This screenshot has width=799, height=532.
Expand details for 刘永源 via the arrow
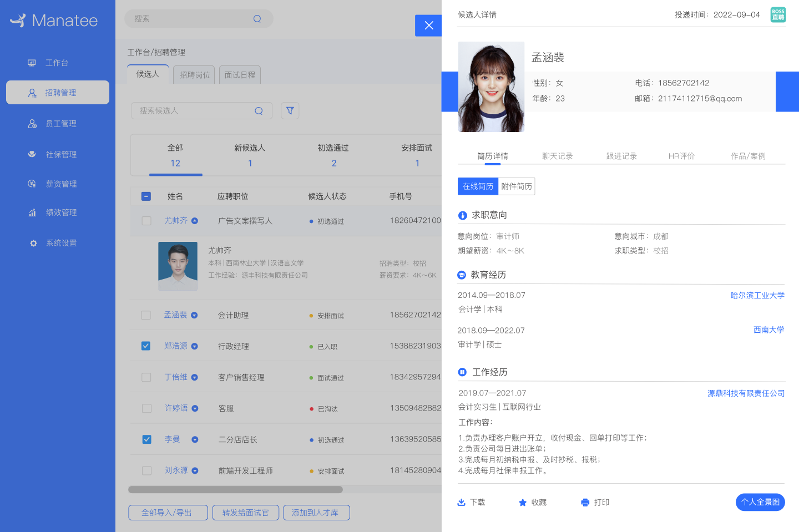pyautogui.click(x=195, y=470)
